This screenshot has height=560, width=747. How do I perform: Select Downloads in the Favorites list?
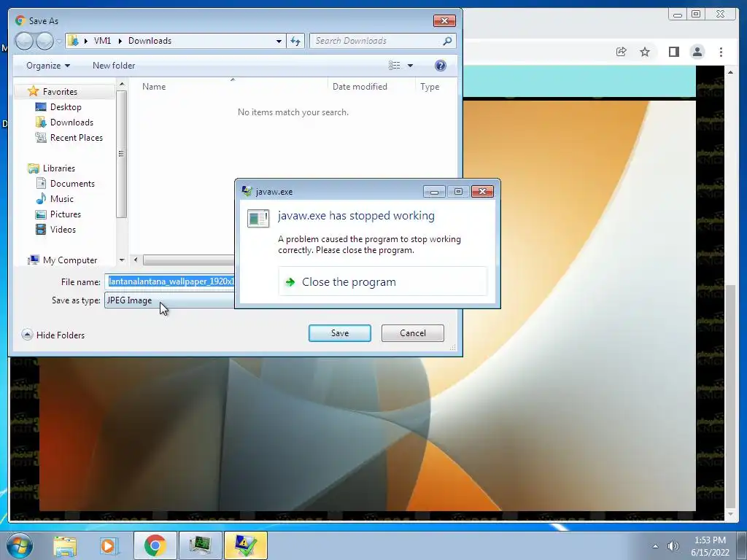[x=71, y=122]
